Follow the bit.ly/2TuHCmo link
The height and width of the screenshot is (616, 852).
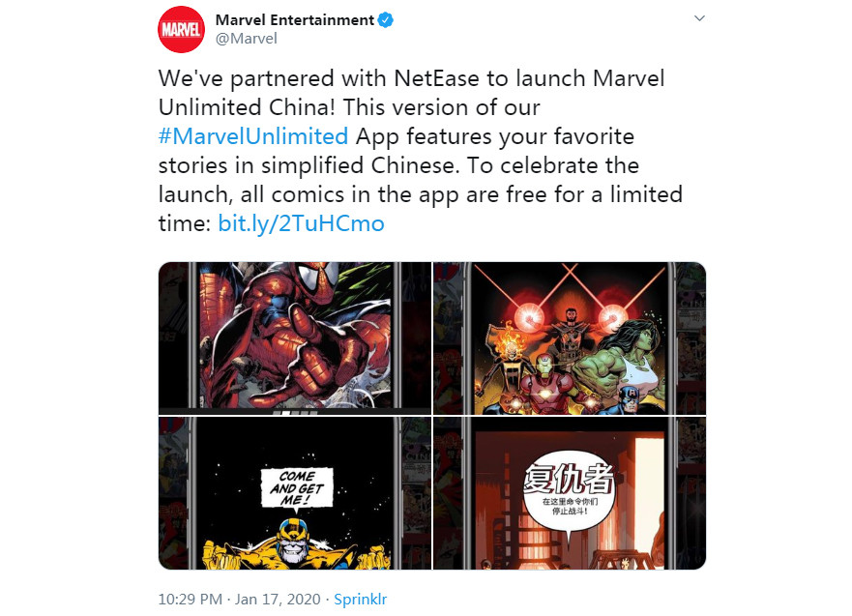pos(301,223)
